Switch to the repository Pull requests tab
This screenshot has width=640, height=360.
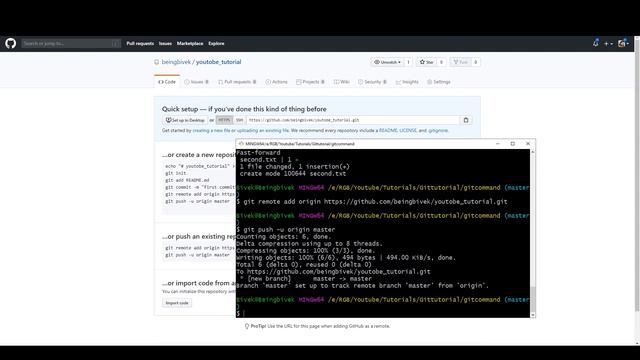coord(237,82)
